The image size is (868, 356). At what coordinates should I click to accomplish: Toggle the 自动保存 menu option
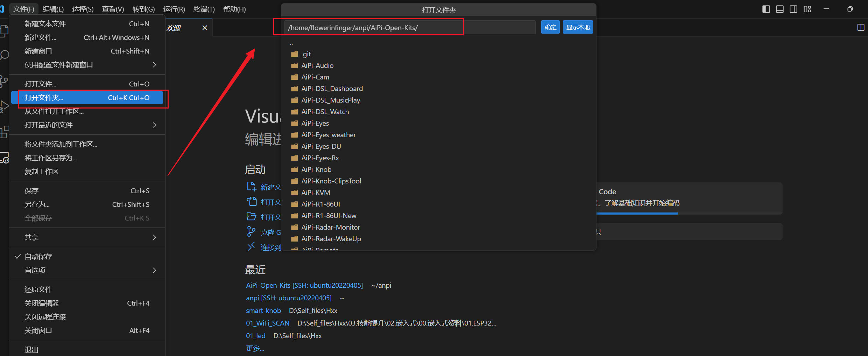pos(87,257)
